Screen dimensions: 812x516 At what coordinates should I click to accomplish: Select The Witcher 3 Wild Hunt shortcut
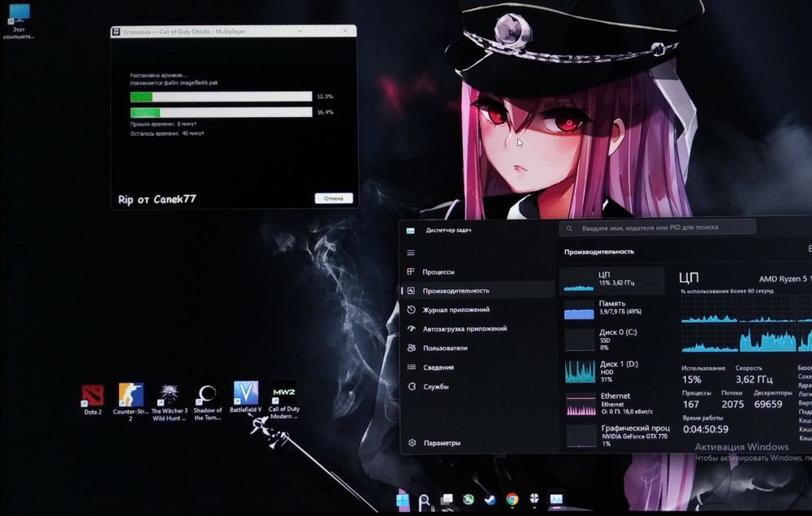[x=169, y=402]
